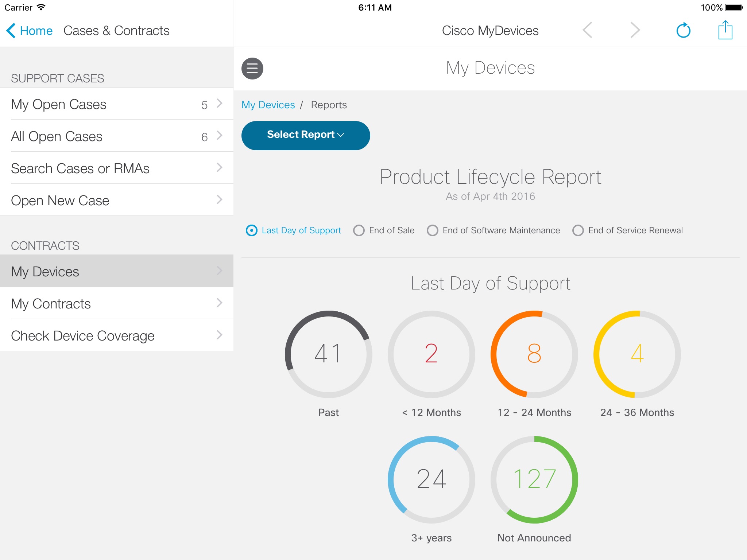Click the hamburger menu icon
Image resolution: width=747 pixels, height=560 pixels.
(x=253, y=67)
